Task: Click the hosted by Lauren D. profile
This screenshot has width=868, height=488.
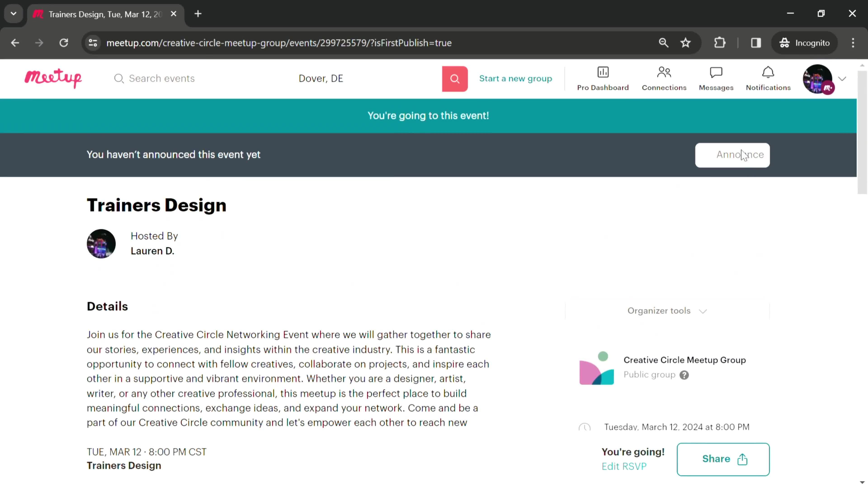Action: pos(101,243)
